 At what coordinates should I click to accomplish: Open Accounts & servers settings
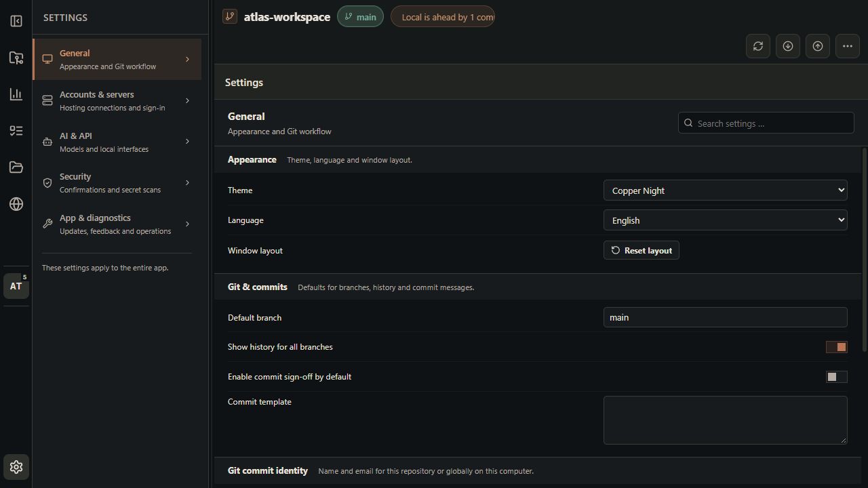117,101
